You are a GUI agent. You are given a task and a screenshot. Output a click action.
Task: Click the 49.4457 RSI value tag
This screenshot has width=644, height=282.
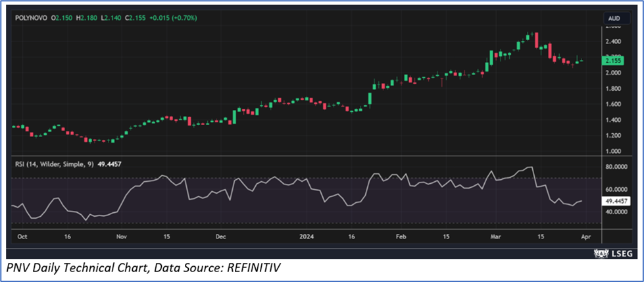coord(616,200)
